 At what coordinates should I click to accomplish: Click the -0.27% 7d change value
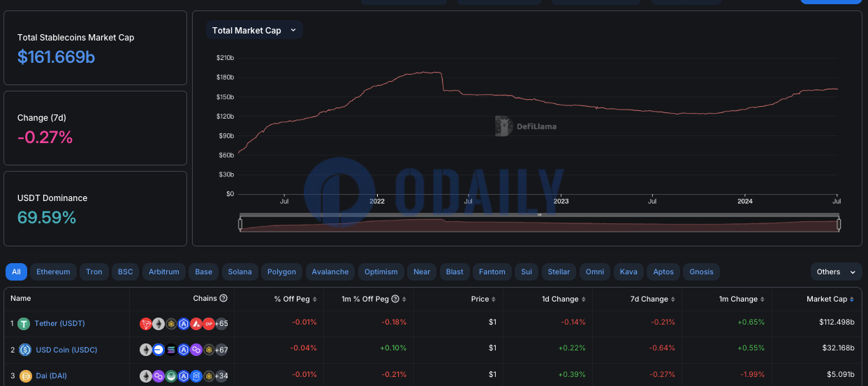[45, 138]
